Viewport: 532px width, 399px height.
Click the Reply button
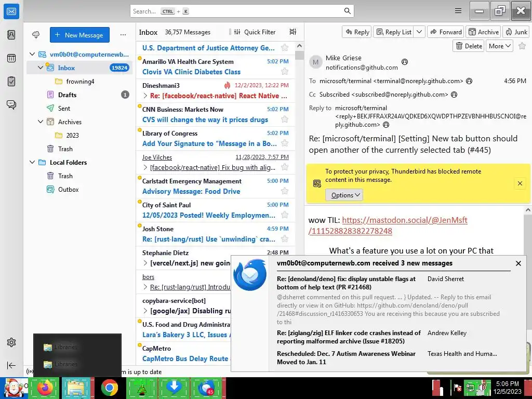pyautogui.click(x=357, y=32)
